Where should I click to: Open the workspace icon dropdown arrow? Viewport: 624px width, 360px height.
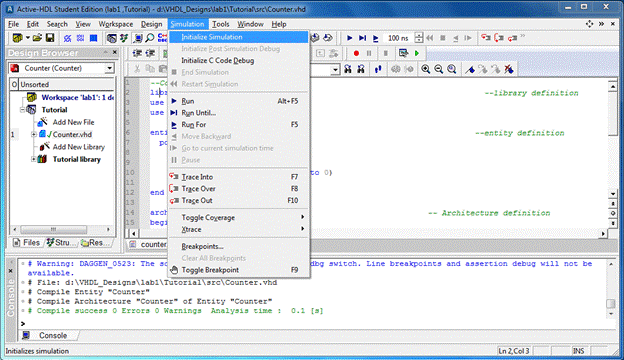pos(27,38)
